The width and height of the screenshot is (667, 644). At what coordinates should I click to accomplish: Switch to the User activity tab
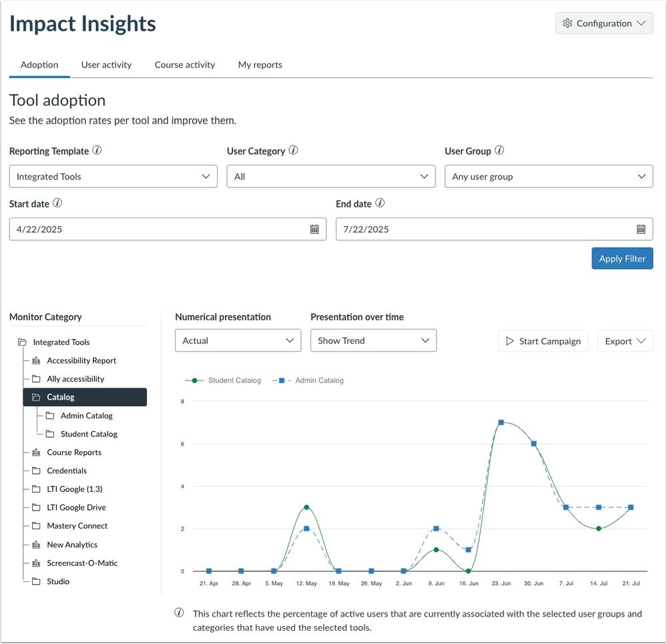[x=106, y=65]
